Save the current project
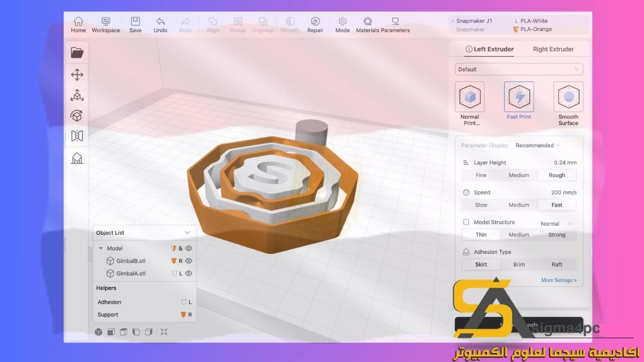The image size is (644, 362). (135, 25)
